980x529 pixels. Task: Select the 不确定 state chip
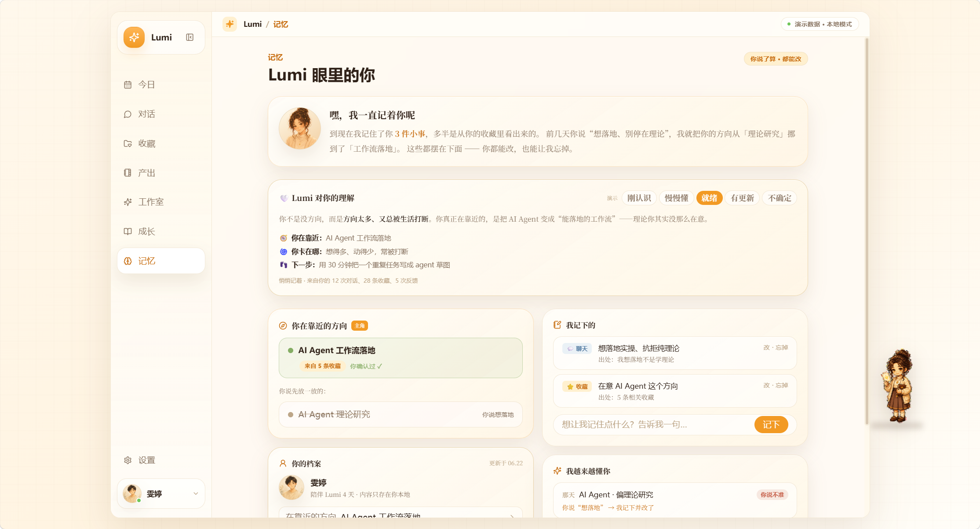tap(780, 198)
